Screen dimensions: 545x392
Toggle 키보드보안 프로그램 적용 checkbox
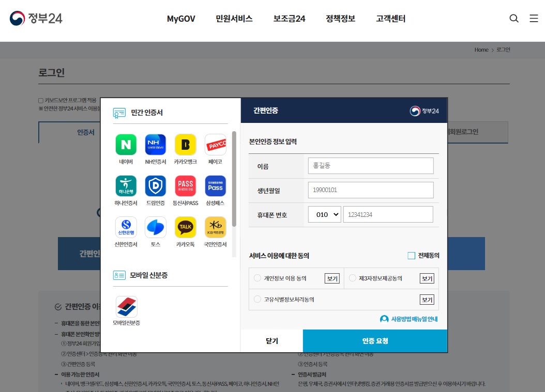41,101
